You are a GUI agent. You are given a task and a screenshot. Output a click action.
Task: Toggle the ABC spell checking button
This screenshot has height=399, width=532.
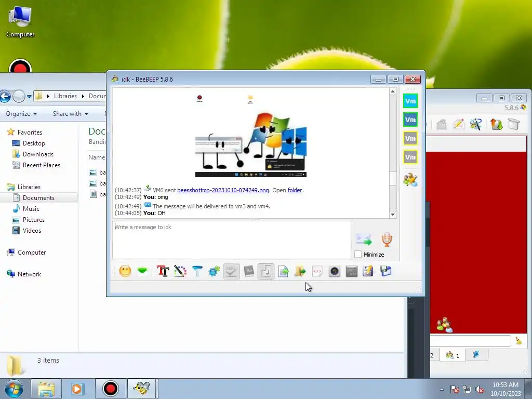231,271
